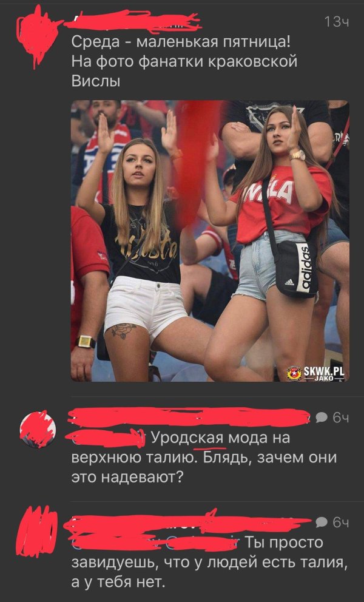The image size is (364, 602).
Task: Tap the 6ч timestamp of first comment
Action: (340, 418)
